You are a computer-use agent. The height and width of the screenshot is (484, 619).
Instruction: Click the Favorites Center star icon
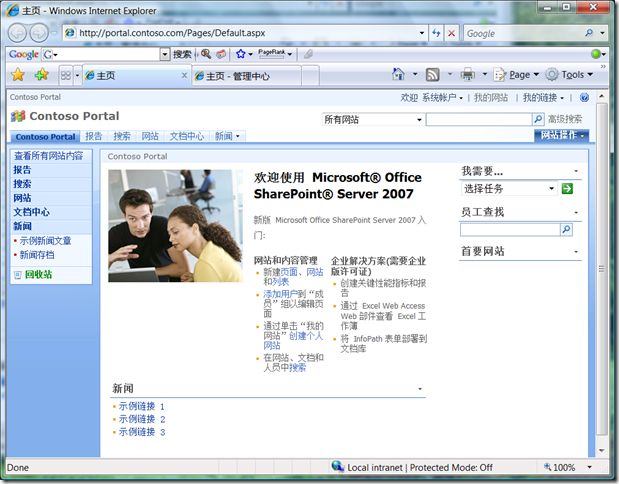[18, 75]
